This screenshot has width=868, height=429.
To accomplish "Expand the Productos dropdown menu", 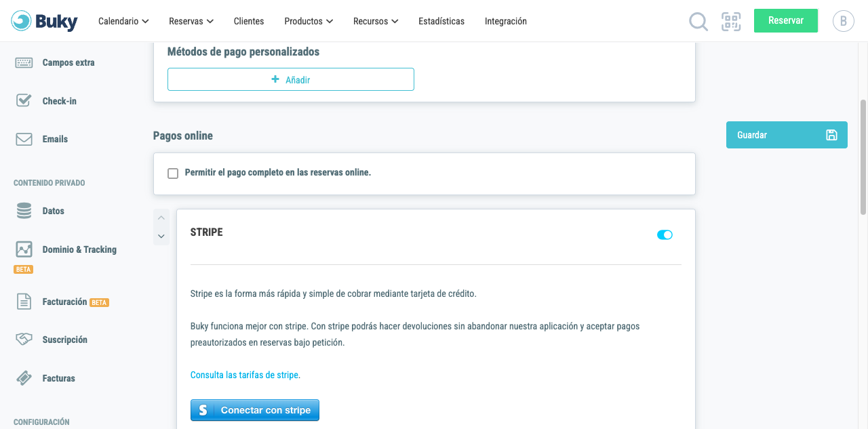I will [x=309, y=21].
